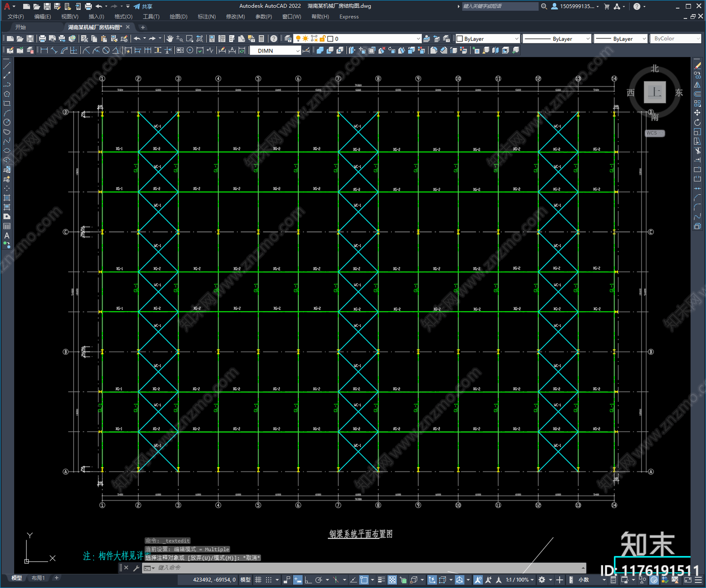Open Layer Properties Manager icon
Viewport: 706px width, 588px height.
[288, 39]
